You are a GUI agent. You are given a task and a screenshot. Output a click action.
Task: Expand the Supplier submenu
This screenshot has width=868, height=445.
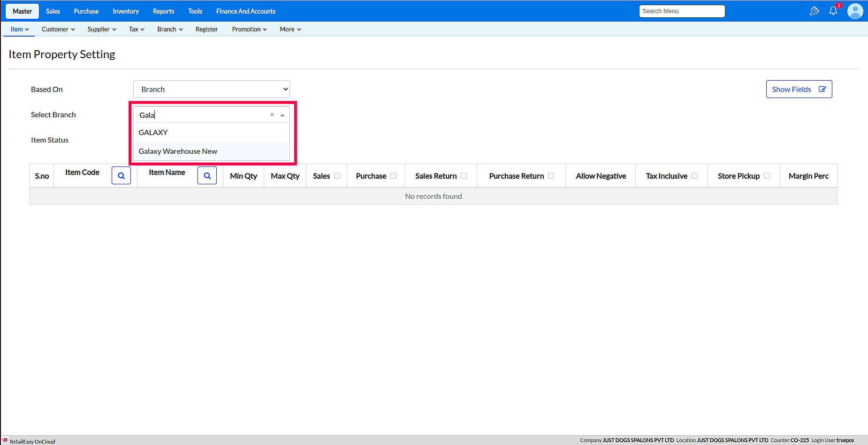point(102,29)
